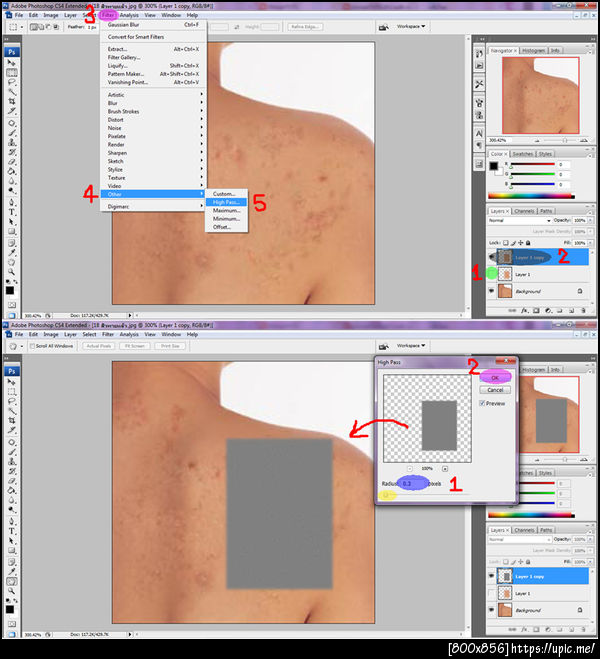Pick the Pen tool in the upper window's toolbox
The image size is (600, 659).
(x=11, y=203)
